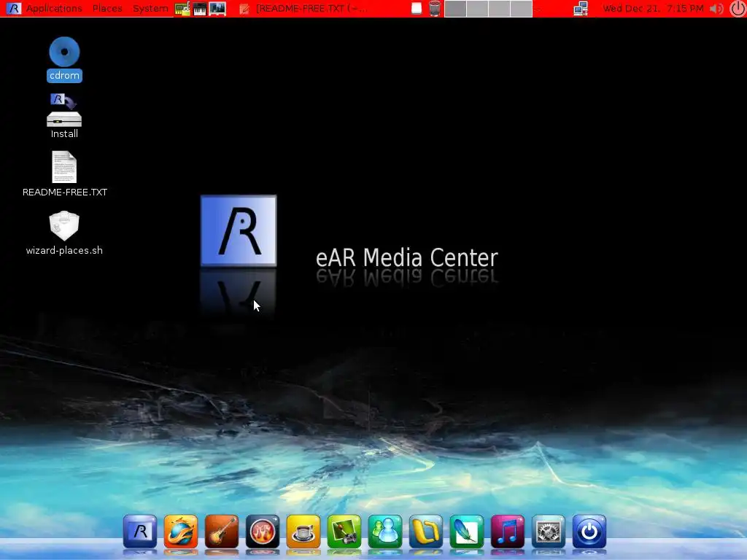Viewport: 747px width, 560px height.
Task: Open the eAR launcher icon in the dock
Action: 140,531
